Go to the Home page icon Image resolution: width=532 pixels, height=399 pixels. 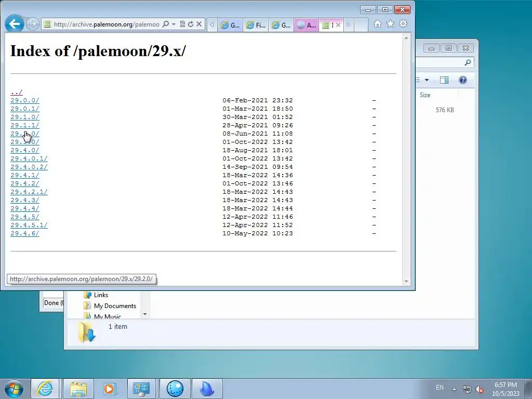pos(378,24)
